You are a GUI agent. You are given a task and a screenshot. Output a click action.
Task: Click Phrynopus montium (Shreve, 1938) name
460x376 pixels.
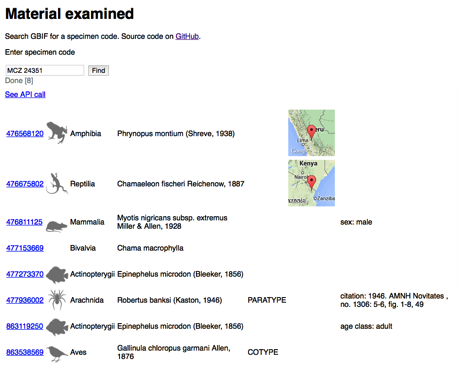tap(176, 134)
